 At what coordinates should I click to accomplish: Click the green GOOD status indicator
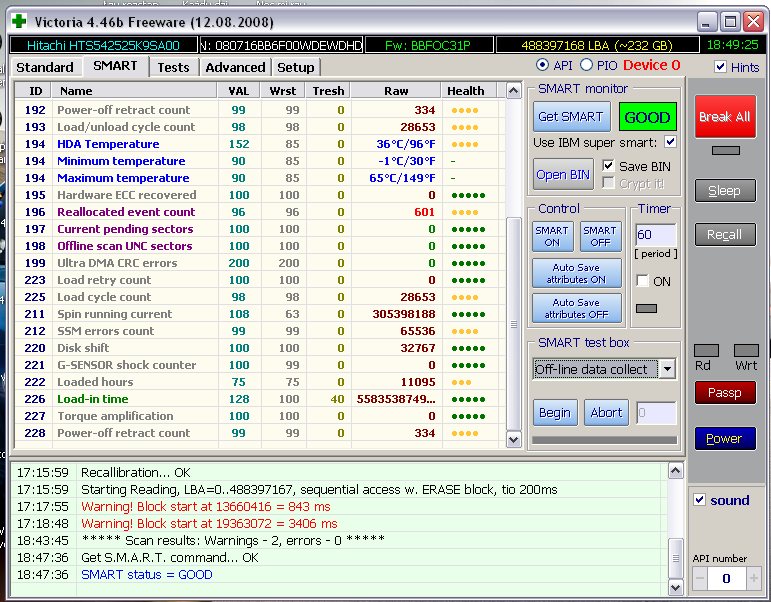click(648, 117)
